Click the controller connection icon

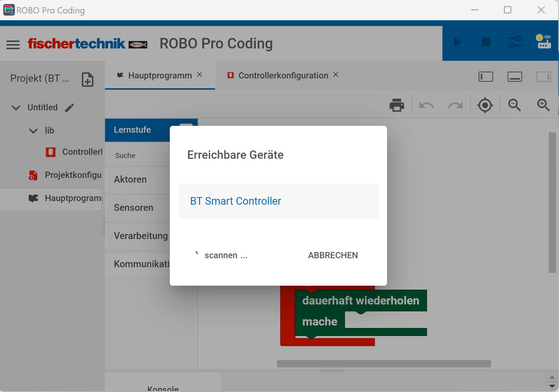pos(543,42)
